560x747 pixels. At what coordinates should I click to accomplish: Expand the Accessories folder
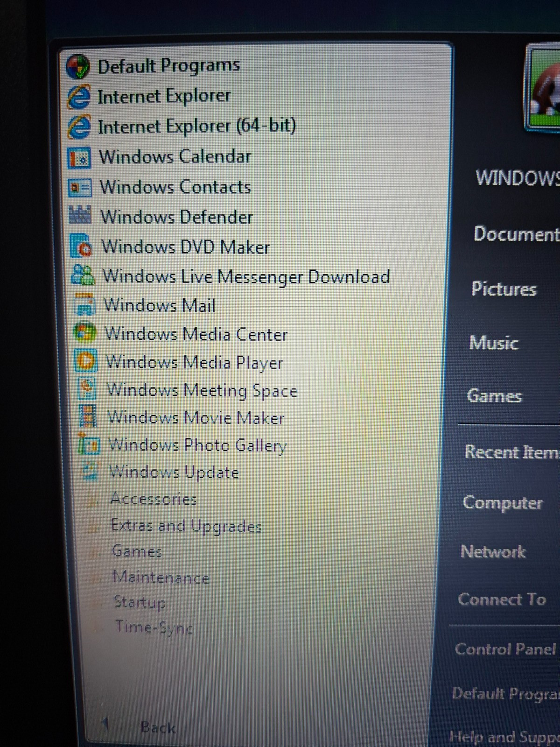point(154,499)
